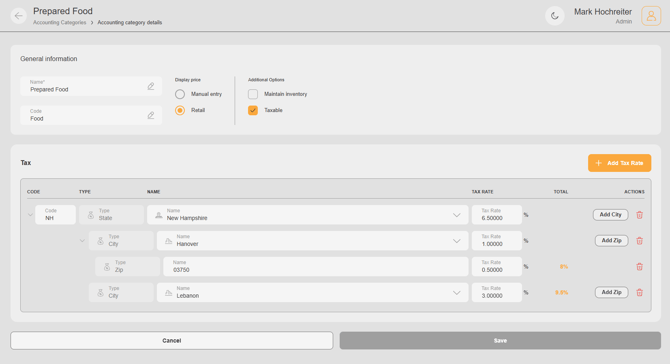Click Add City button
The image size is (670, 364).
click(610, 215)
